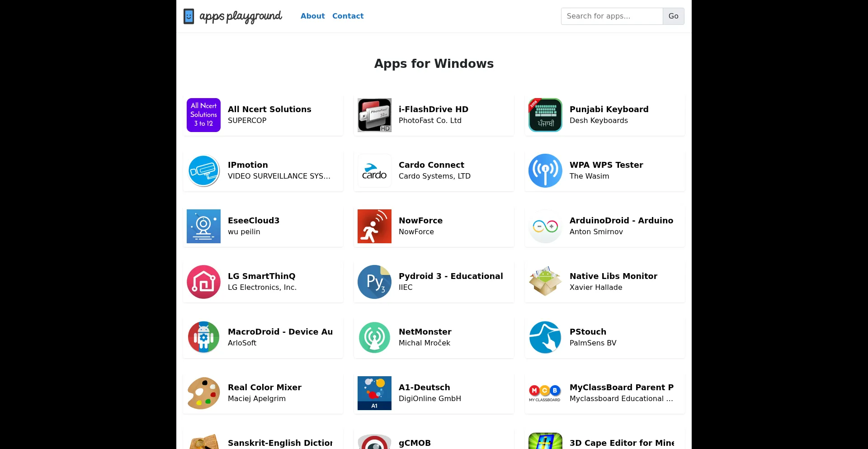Viewport: 868px width, 449px height.
Task: Open the Real Color Mixer palette icon
Action: point(203,393)
